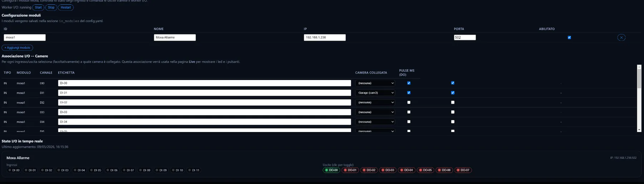The image size is (644, 184).
Task: Remove the moxa1 module with the X icon
Action: pos(621,37)
